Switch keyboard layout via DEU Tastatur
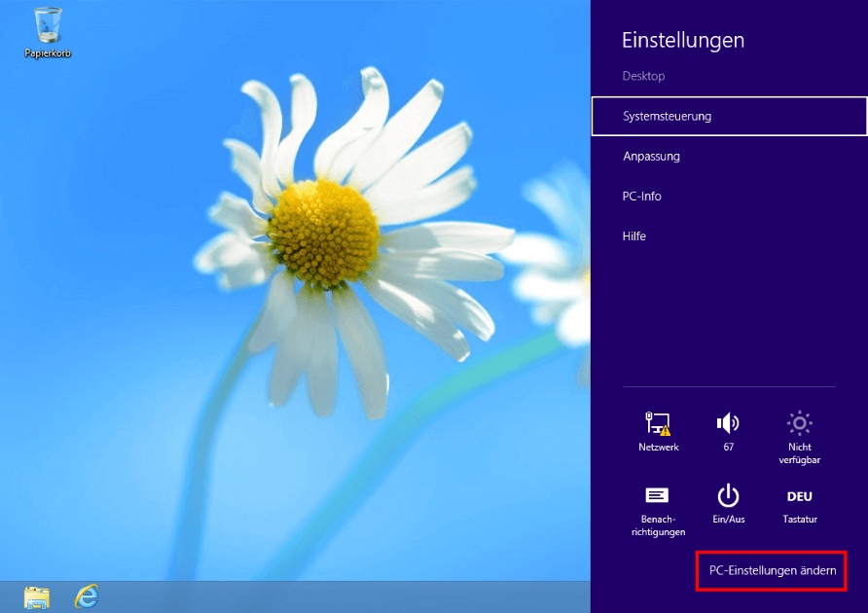The width and height of the screenshot is (868, 613). coord(799,505)
